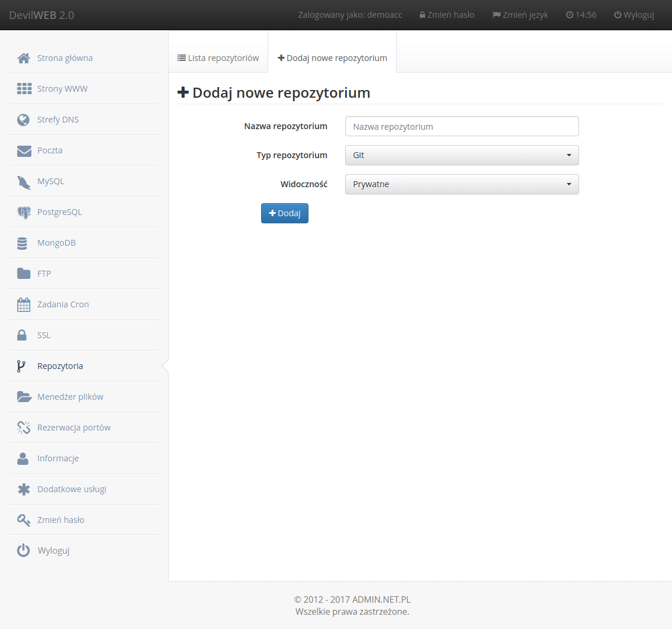672x629 pixels.
Task: Click the PostgreSQL elephant icon
Action: pos(24,213)
